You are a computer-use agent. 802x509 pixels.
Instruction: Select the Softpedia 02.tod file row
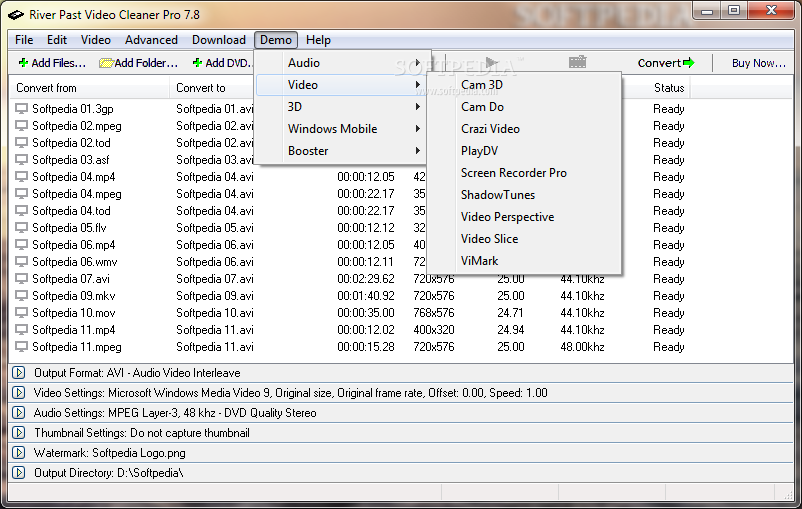(71, 143)
